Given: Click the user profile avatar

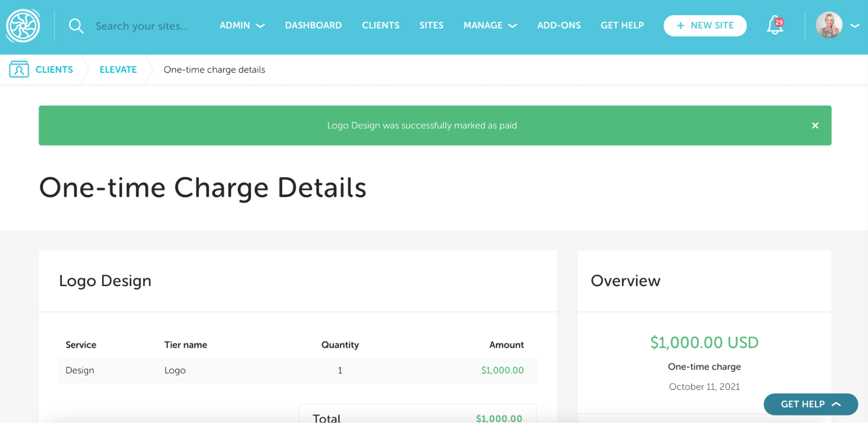Looking at the screenshot, I should click(828, 25).
